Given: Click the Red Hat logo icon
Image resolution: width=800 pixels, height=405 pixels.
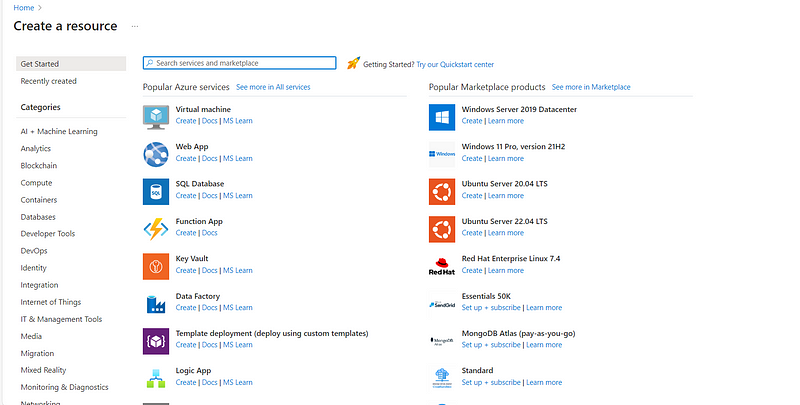Looking at the screenshot, I should coord(442,266).
